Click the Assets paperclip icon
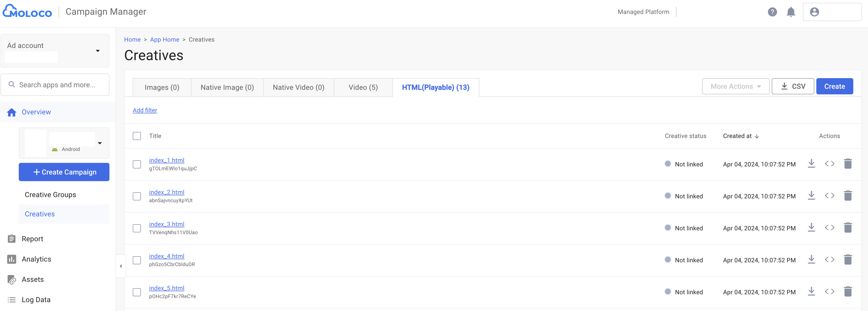868x311 pixels. [12, 279]
